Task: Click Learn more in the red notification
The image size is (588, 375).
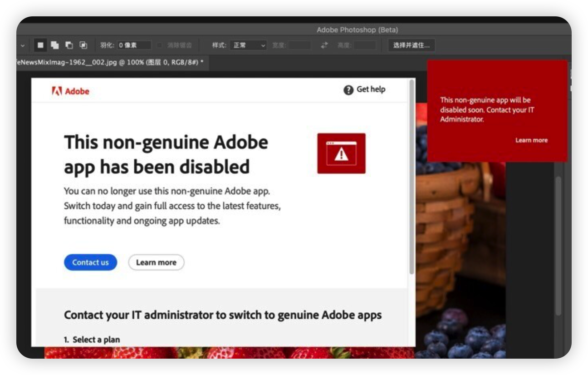Action: point(531,140)
